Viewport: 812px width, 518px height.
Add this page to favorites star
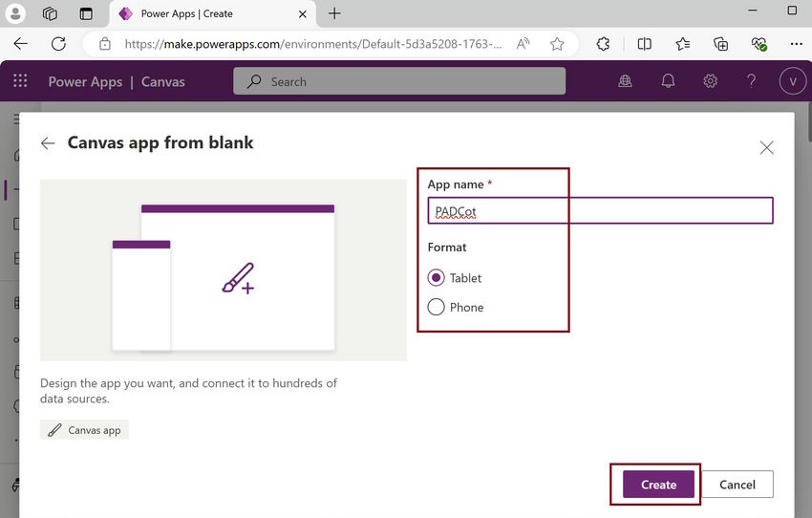click(x=557, y=44)
